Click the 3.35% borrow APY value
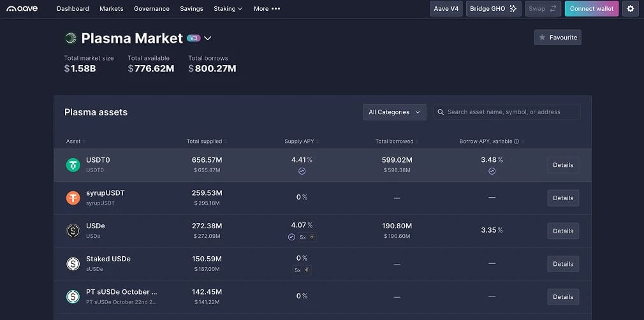The height and width of the screenshot is (320, 644). click(492, 230)
